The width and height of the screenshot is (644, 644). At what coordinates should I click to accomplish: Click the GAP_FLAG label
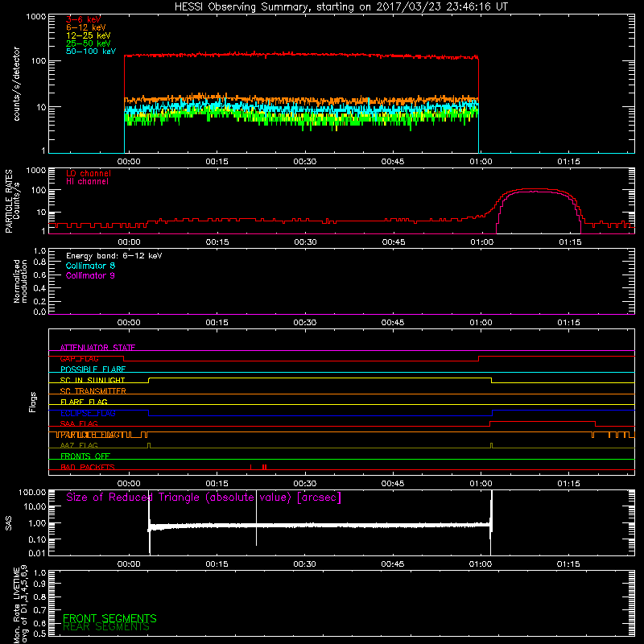pyautogui.click(x=79, y=358)
